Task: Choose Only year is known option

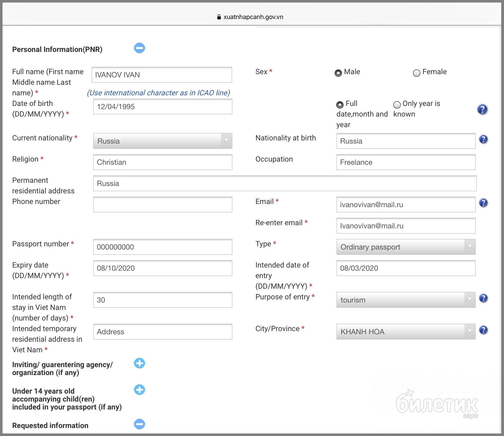Action: click(x=397, y=105)
